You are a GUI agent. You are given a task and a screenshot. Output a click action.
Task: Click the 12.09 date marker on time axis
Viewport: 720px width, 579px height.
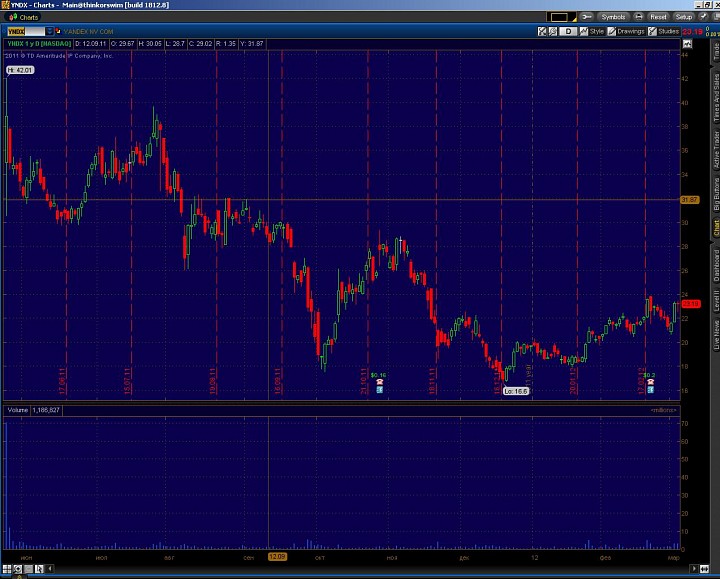tap(277, 557)
